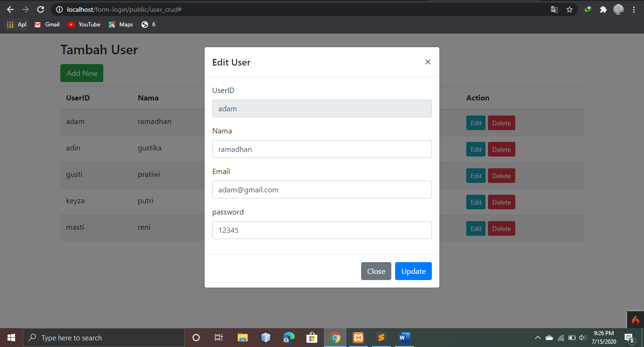Click the Update button
The width and height of the screenshot is (644, 347).
[413, 271]
